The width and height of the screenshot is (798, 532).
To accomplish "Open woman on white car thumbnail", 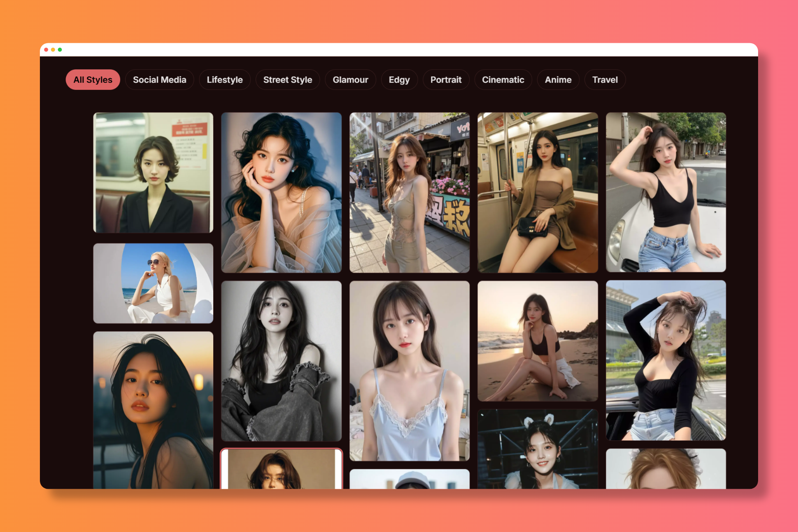I will pyautogui.click(x=665, y=192).
